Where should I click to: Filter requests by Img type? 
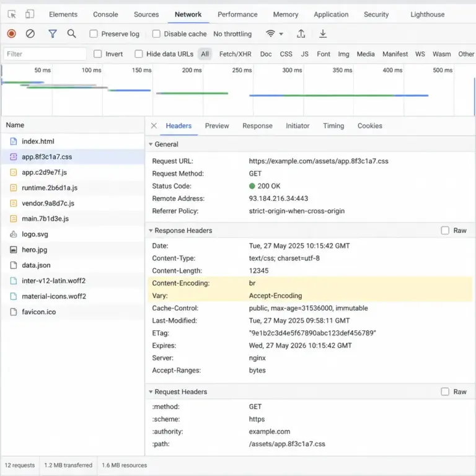pos(343,54)
